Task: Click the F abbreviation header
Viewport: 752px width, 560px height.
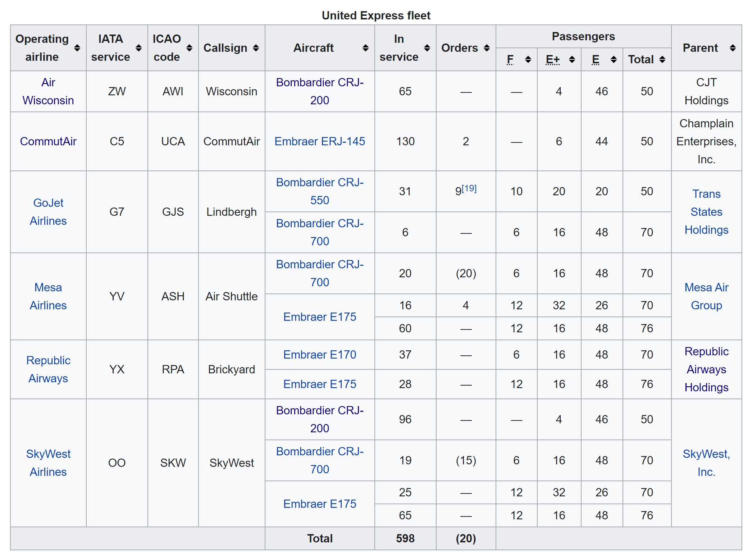Action: 510,59
